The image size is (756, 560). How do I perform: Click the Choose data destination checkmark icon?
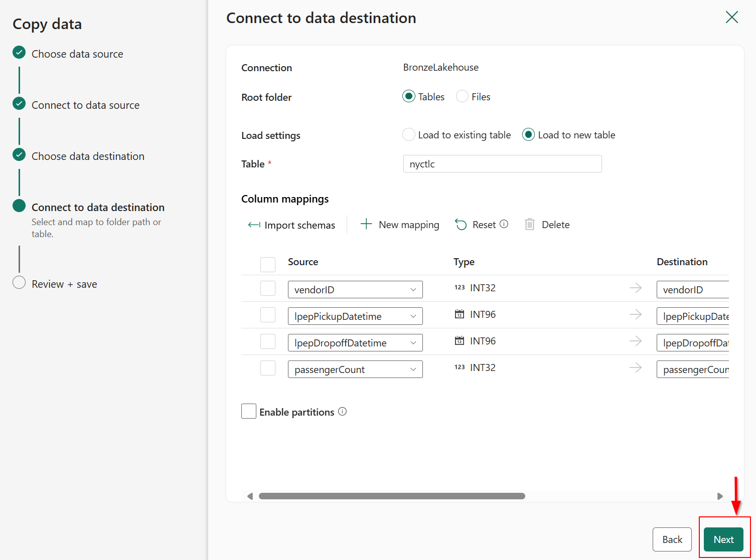pyautogui.click(x=19, y=154)
